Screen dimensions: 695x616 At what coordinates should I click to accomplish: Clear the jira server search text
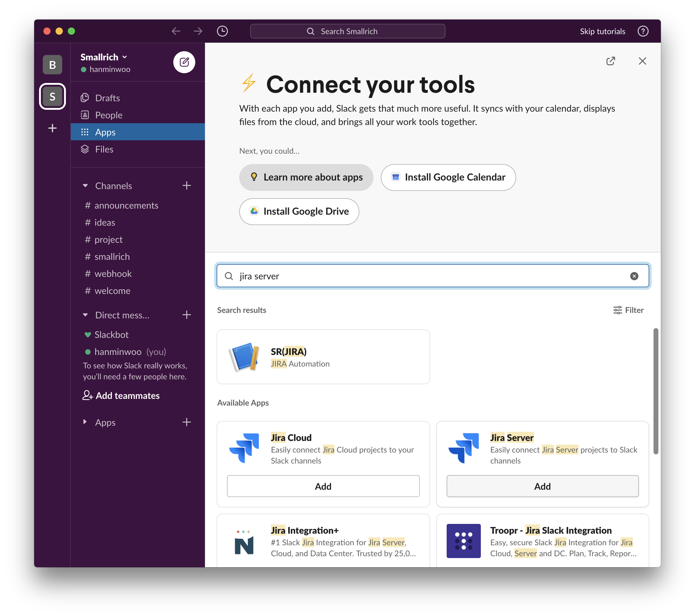click(634, 276)
